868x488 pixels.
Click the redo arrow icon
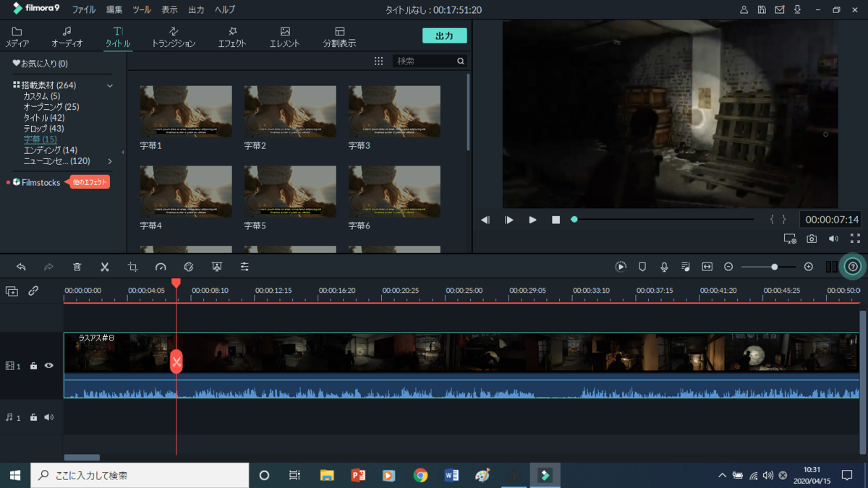[48, 267]
